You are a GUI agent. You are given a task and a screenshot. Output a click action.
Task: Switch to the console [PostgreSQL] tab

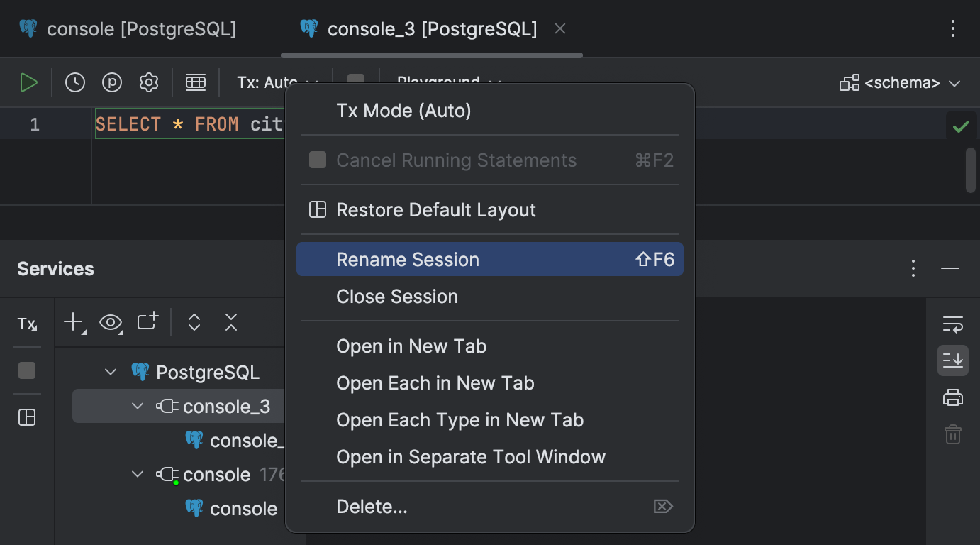[126, 28]
